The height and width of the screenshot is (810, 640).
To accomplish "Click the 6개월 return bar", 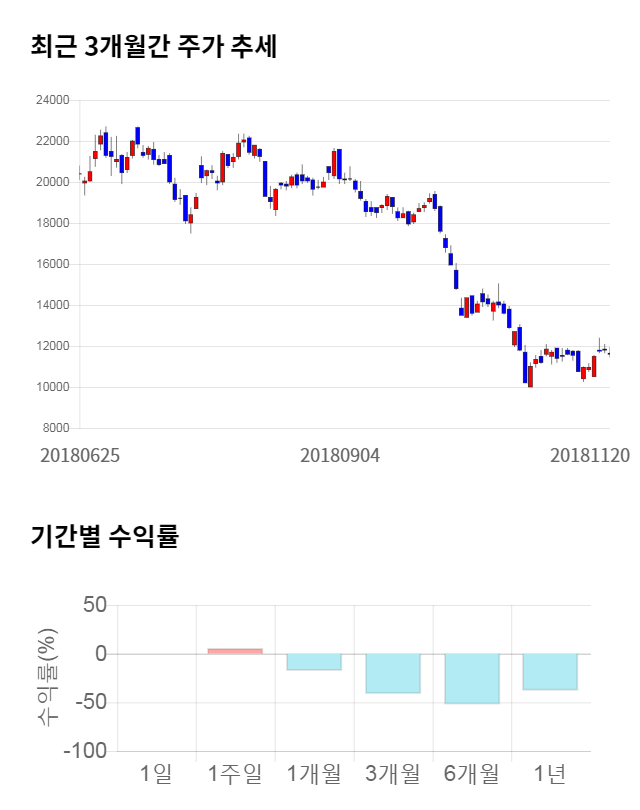I will (472, 678).
